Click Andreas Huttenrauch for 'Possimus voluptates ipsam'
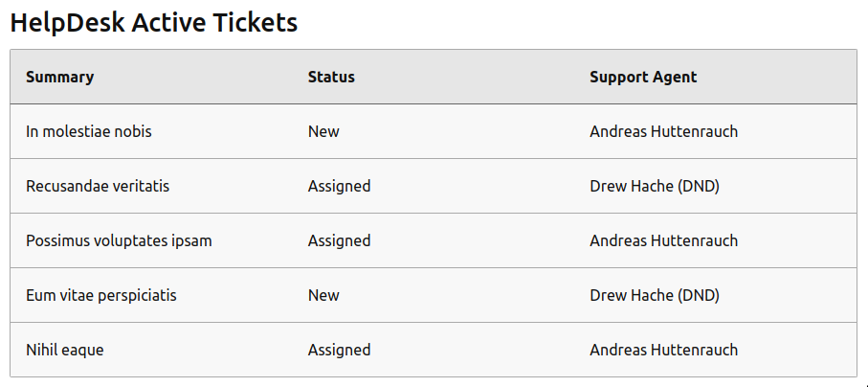This screenshot has width=868, height=387. 664,240
